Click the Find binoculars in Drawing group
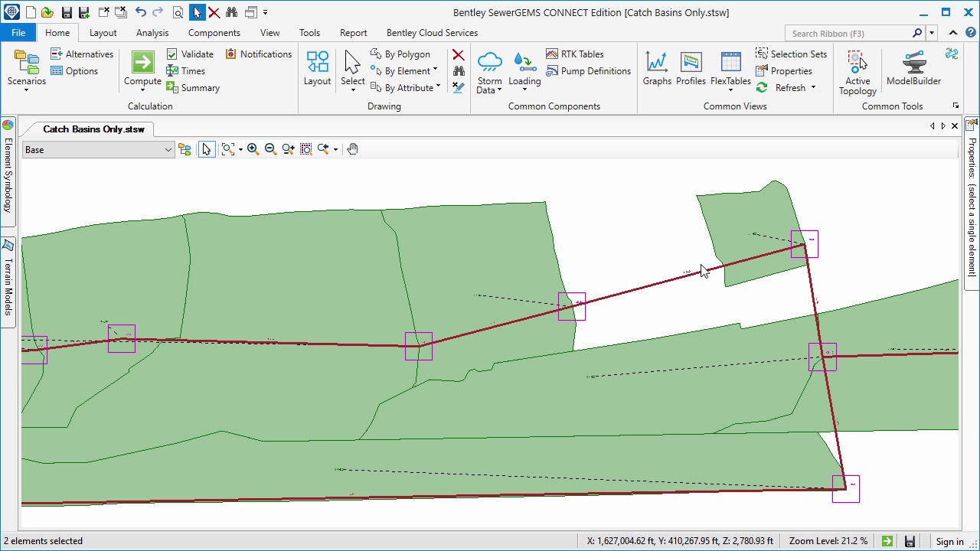 coord(459,71)
